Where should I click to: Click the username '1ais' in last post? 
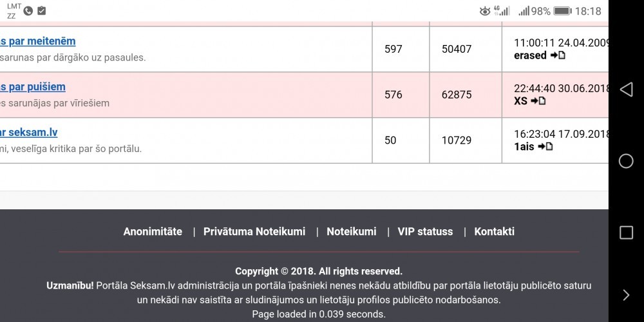pos(524,147)
